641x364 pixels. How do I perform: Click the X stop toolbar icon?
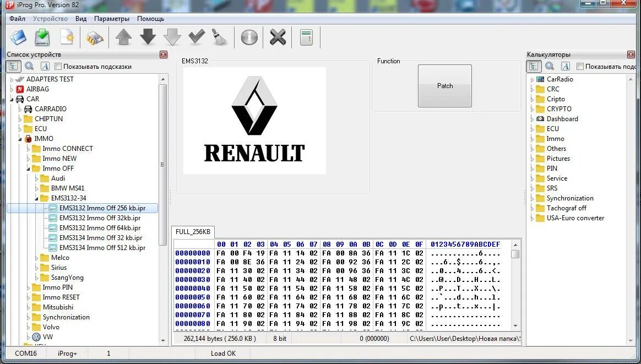click(278, 37)
